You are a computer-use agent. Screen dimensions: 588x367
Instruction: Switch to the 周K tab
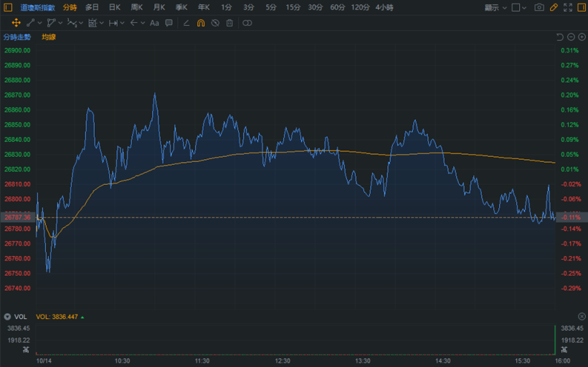click(136, 7)
